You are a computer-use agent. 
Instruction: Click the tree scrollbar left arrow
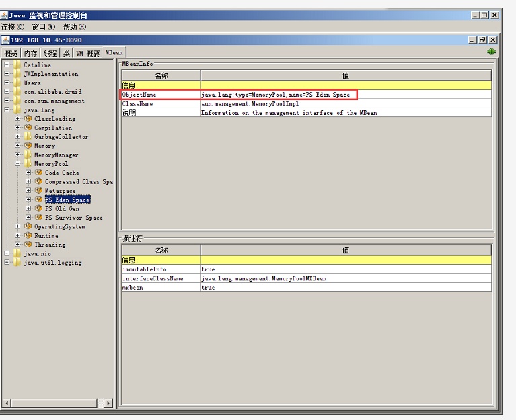[x=7, y=403]
